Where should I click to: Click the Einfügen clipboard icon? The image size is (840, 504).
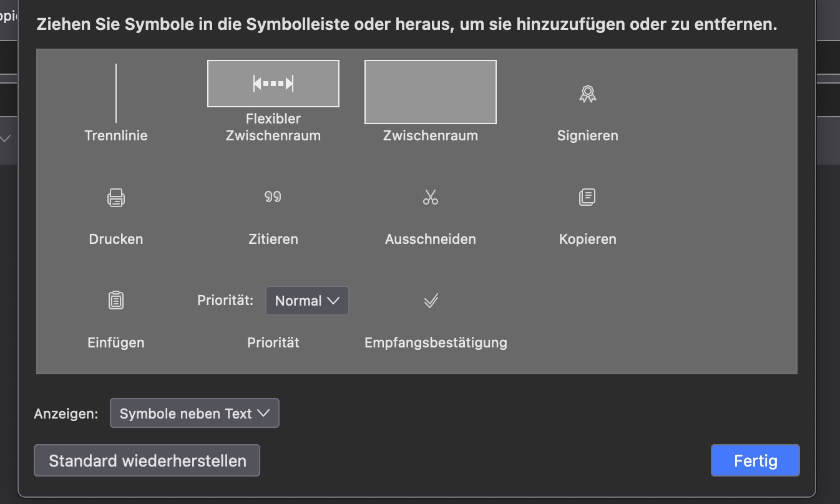116,301
